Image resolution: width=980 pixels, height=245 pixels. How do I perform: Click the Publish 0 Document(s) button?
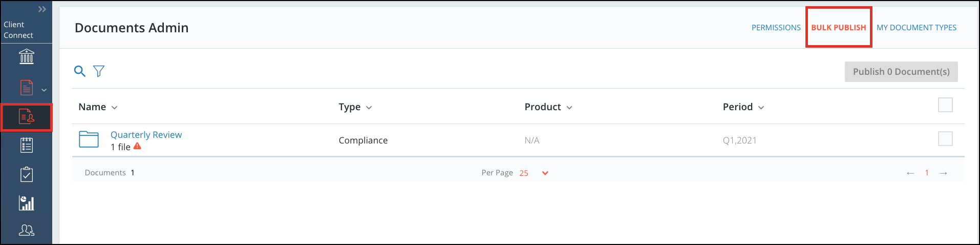[x=901, y=72]
